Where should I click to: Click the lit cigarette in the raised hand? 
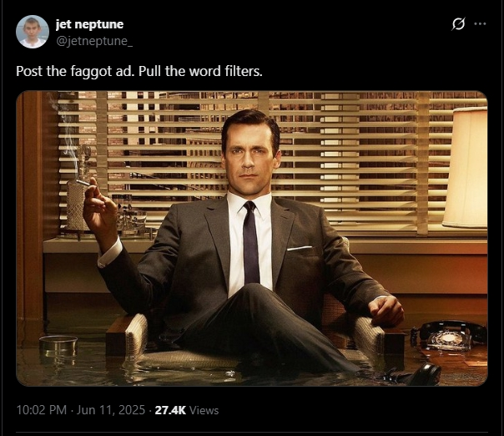pos(83,183)
